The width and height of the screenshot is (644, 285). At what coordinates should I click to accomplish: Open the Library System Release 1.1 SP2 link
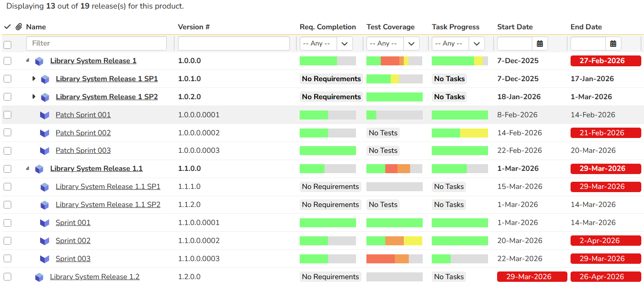[108, 205]
